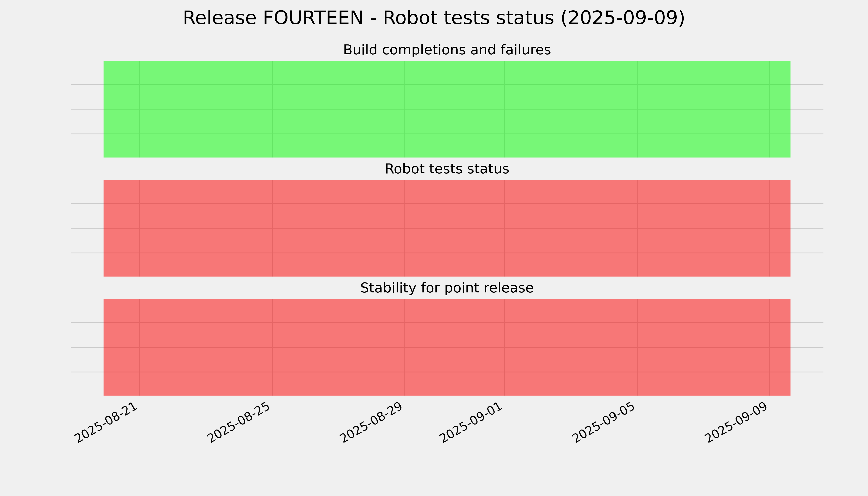This screenshot has width=868, height=496.
Task: Click the green Build completions status band
Action: coord(447,109)
